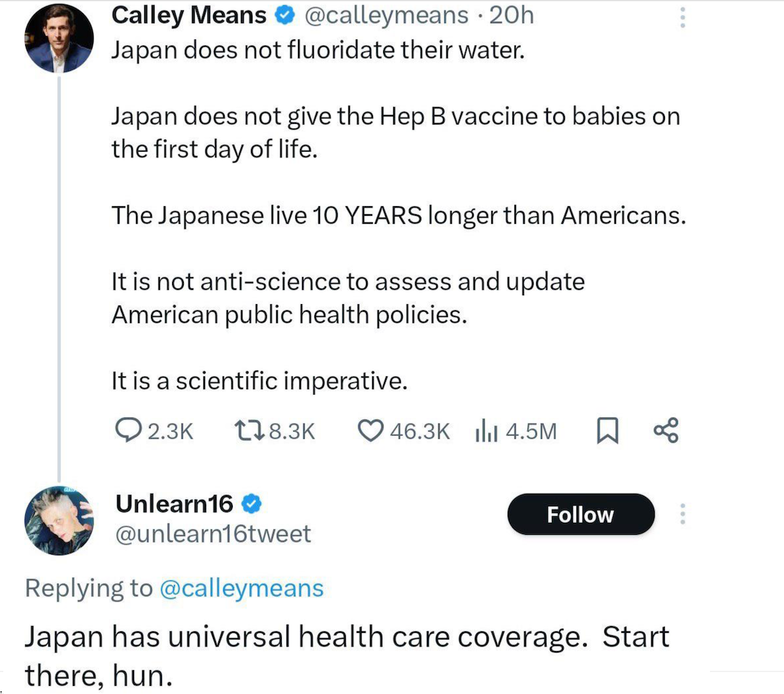The height and width of the screenshot is (694, 784).
Task: Click the @unlearn16tweet handle
Action: pos(212,534)
